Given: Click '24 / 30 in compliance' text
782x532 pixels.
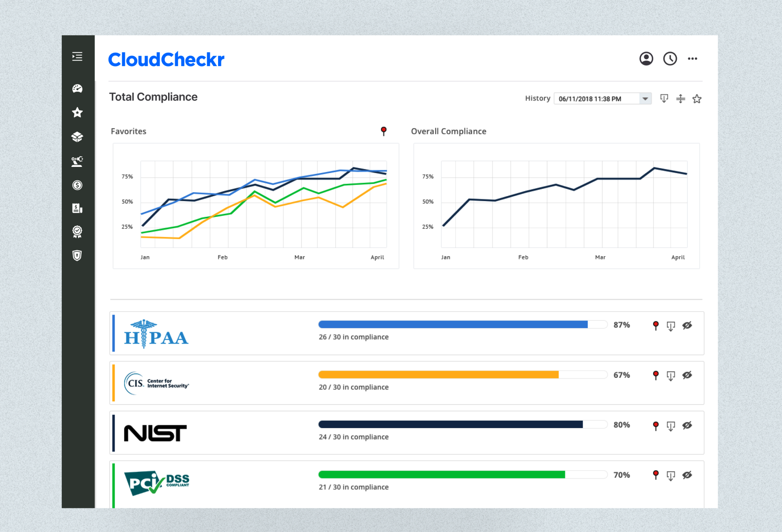Looking at the screenshot, I should [x=354, y=437].
